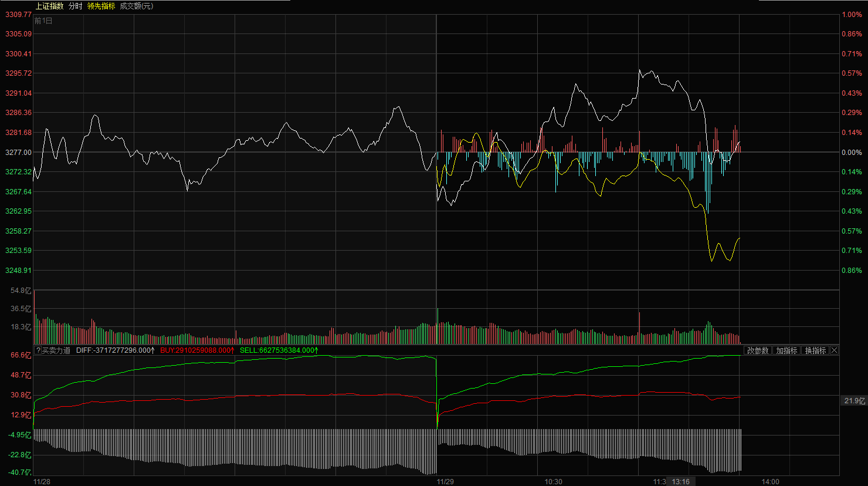The width and height of the screenshot is (868, 486).
Task: Click the 14:00 time label
Action: tap(771, 482)
